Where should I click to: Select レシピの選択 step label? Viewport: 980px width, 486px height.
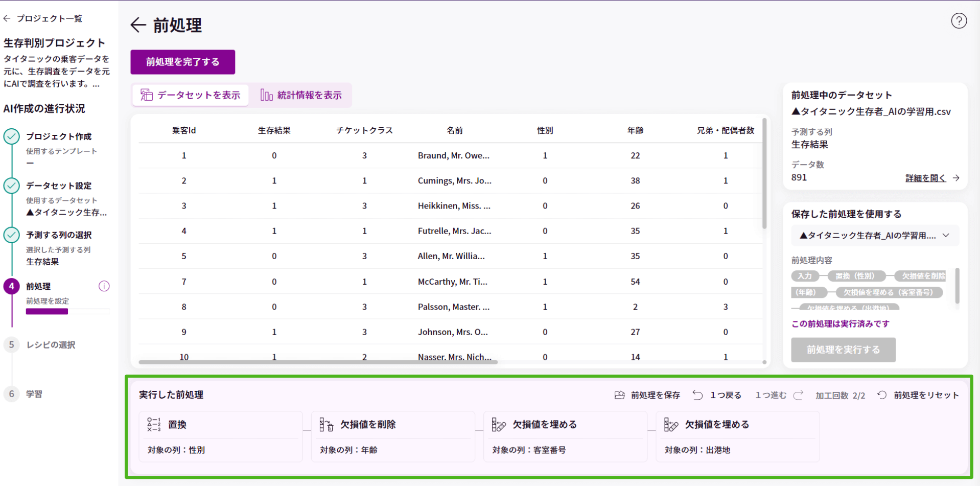point(51,345)
